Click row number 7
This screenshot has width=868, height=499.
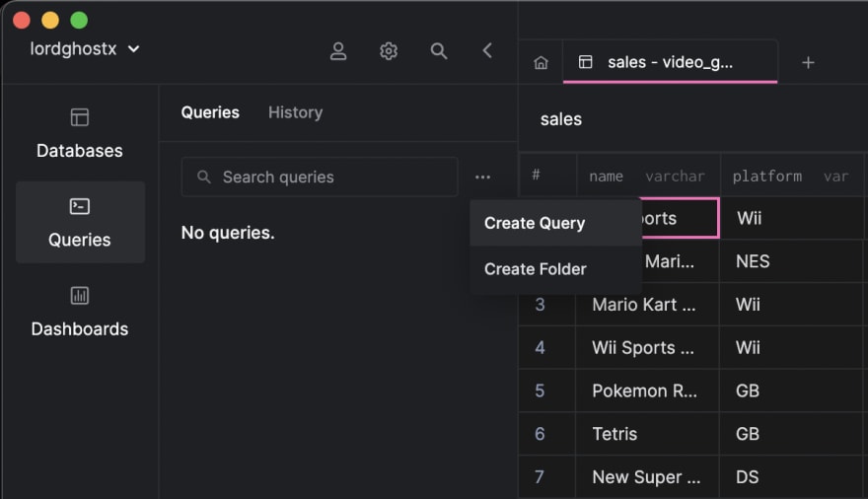[x=540, y=477]
